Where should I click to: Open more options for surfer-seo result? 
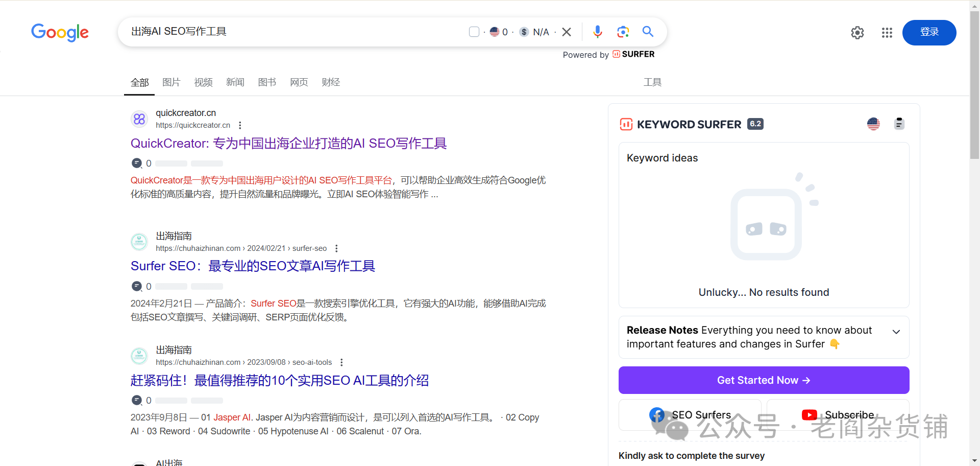coord(336,248)
